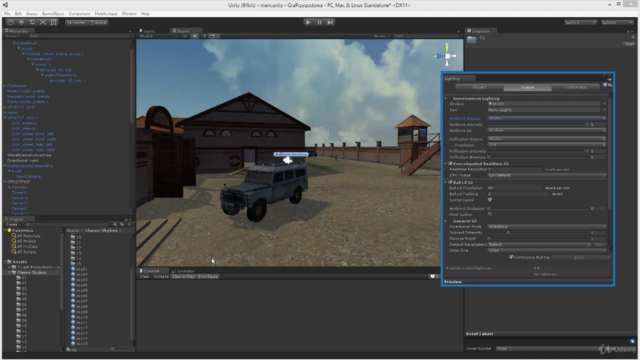Click sky15 skybox material asset
This screenshot has height=360, width=640.
(x=80, y=343)
